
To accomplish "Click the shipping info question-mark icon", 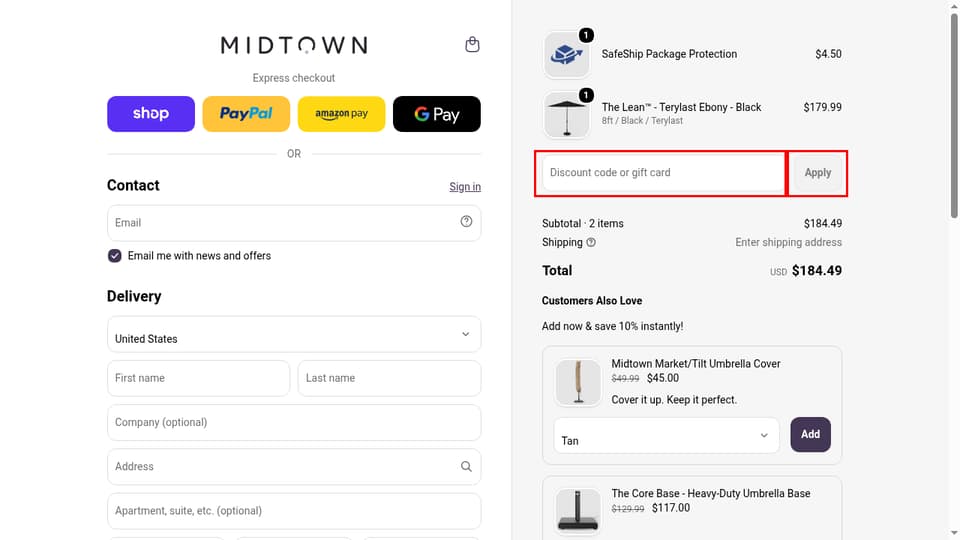I will click(591, 242).
